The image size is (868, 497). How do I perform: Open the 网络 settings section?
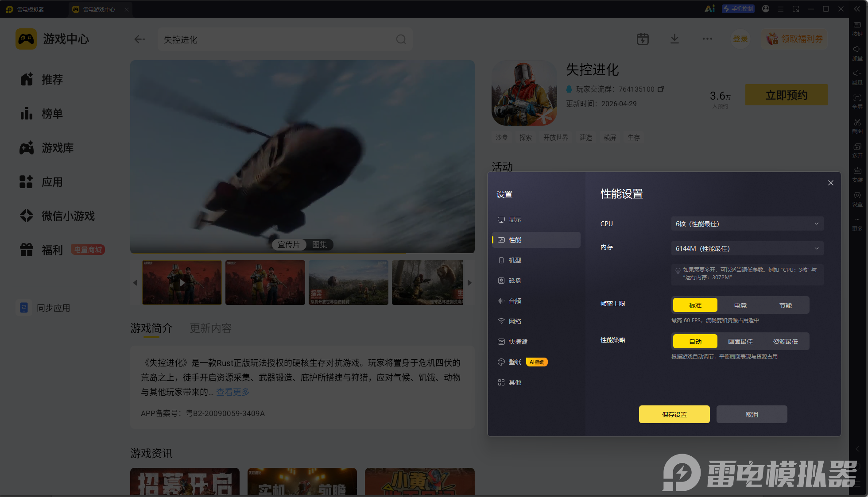click(x=536, y=321)
